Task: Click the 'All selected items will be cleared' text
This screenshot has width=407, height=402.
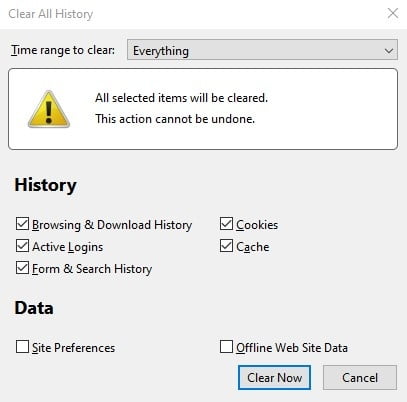Action: [181, 98]
